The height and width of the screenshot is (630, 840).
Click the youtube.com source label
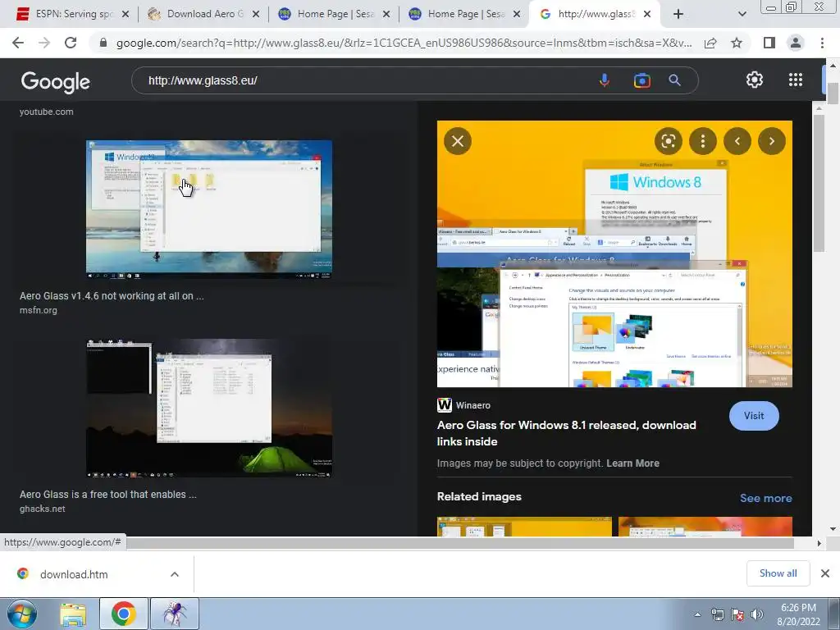click(x=47, y=112)
